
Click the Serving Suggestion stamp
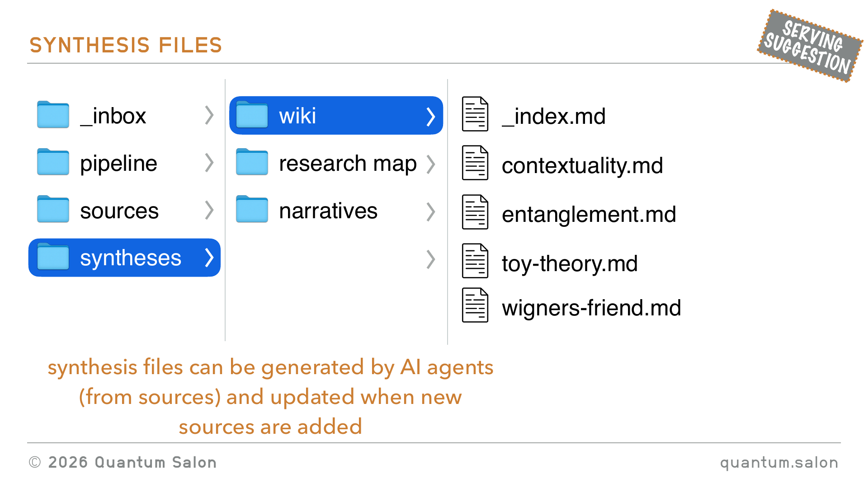click(x=810, y=46)
